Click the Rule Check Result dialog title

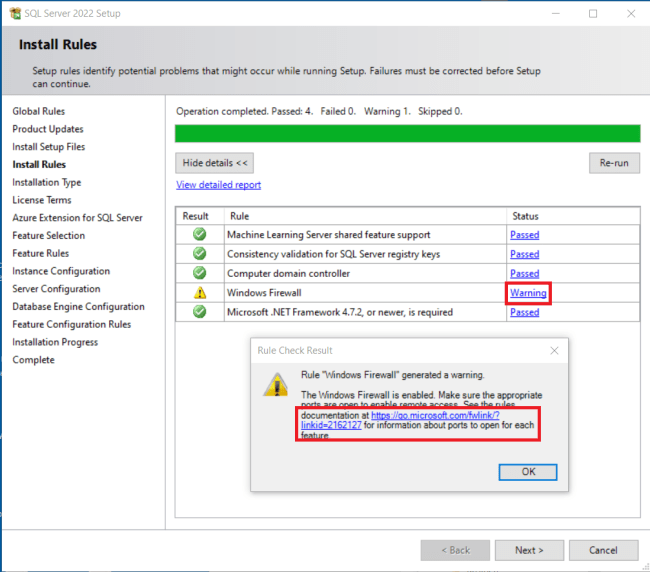pos(295,351)
